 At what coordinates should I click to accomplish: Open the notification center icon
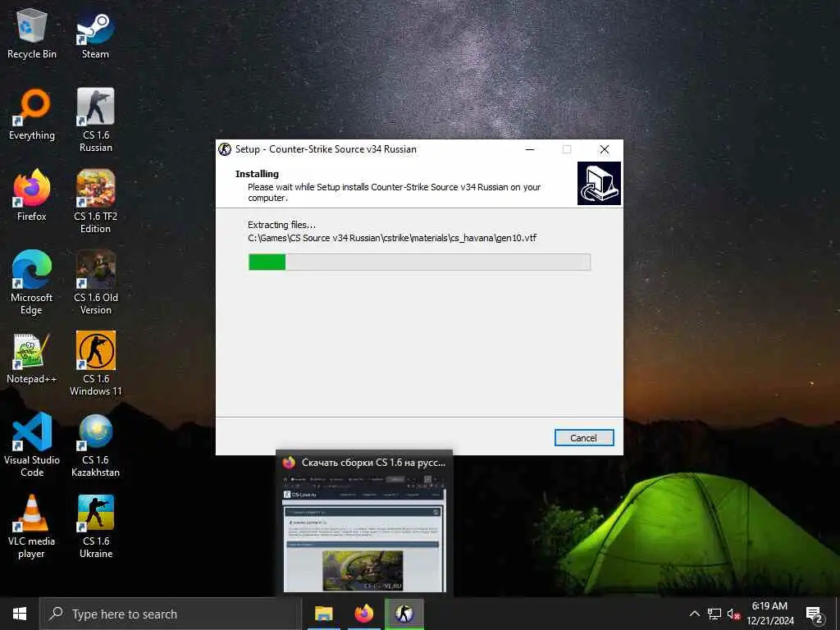pyautogui.click(x=815, y=614)
